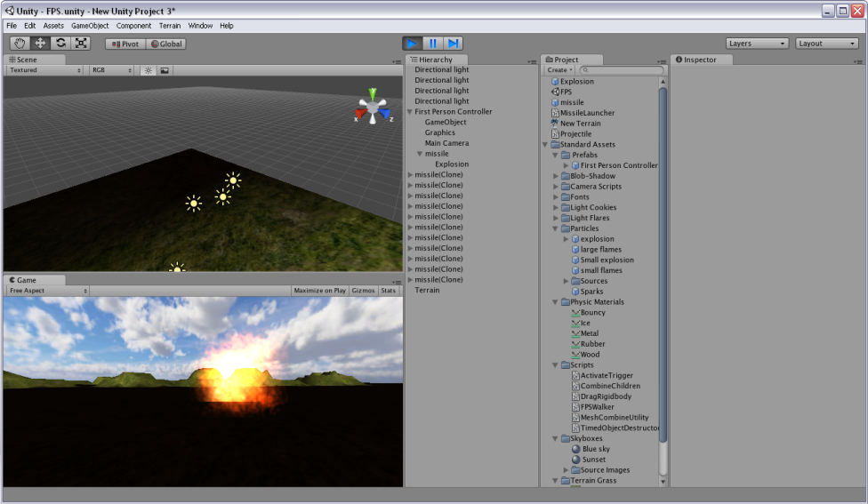Open the GameObject menu
Image resolution: width=868 pixels, height=504 pixels.
coord(90,26)
